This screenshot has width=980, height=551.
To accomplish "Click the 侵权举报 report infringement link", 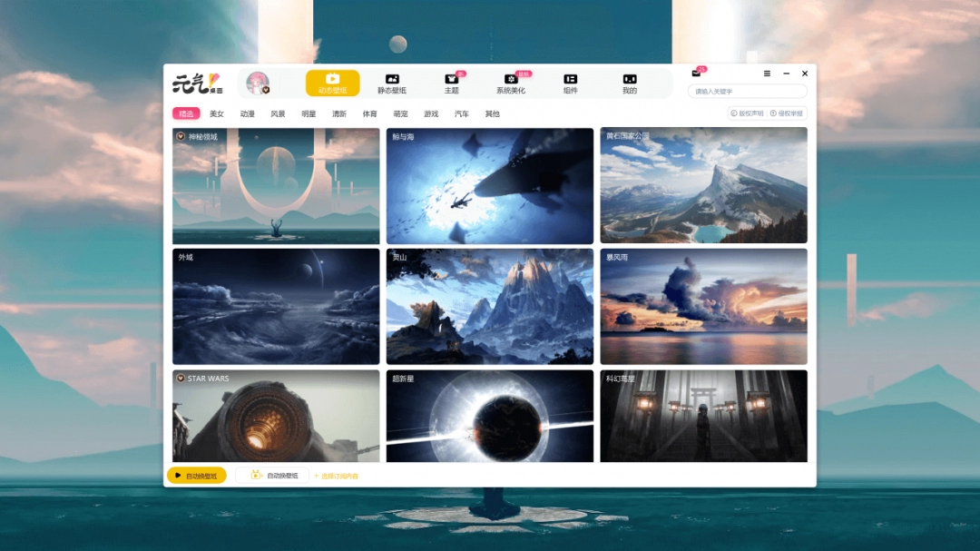I will [786, 114].
